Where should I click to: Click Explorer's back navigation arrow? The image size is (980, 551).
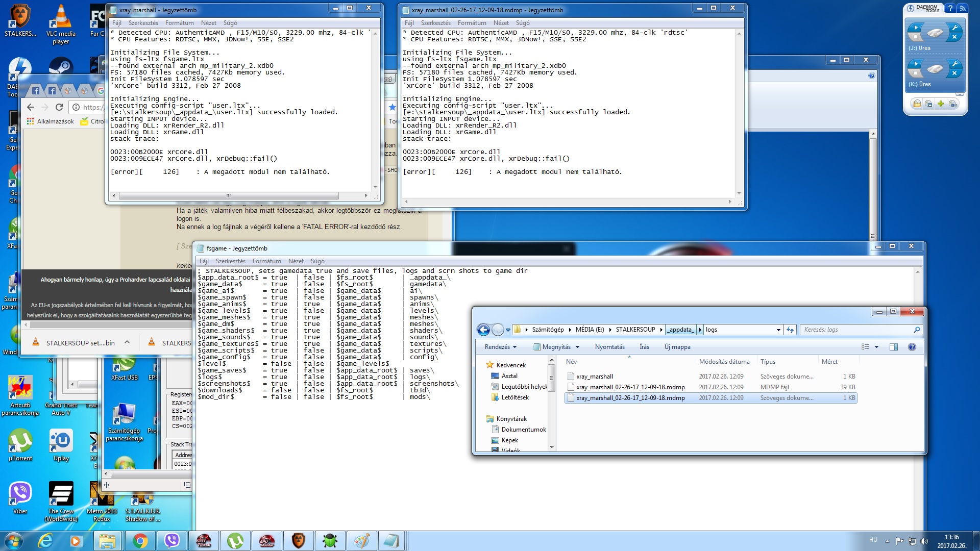[483, 330]
